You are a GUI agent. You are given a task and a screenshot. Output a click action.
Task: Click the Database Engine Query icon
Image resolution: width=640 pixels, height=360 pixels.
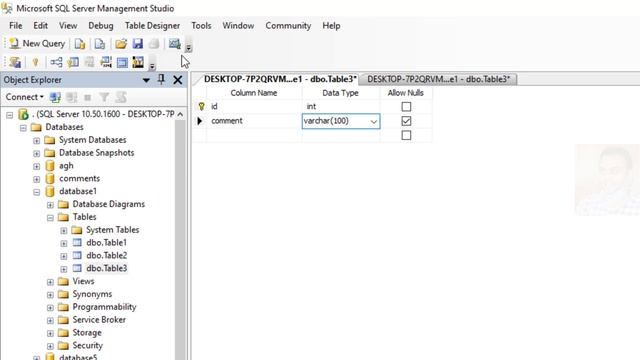pyautogui.click(x=80, y=44)
